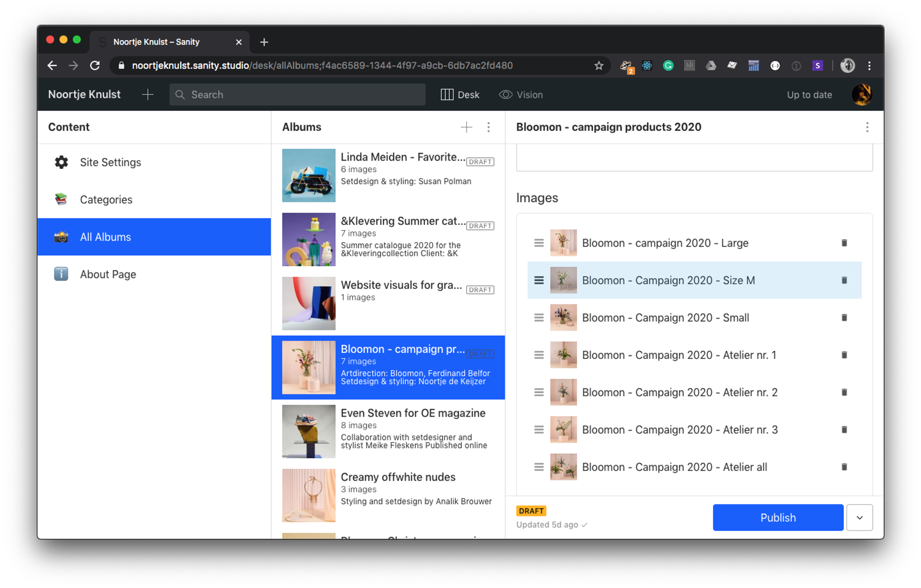Focus the Sanity Search field

pos(298,95)
